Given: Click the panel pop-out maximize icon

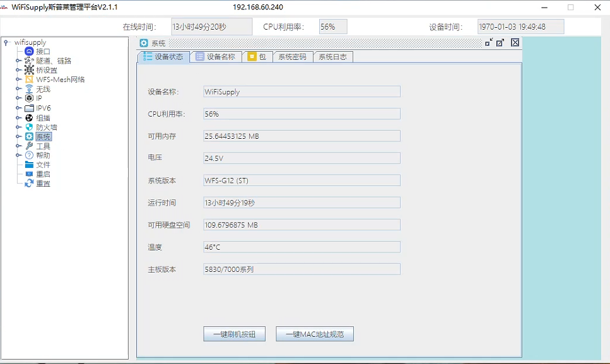Looking at the screenshot, I should [500, 42].
